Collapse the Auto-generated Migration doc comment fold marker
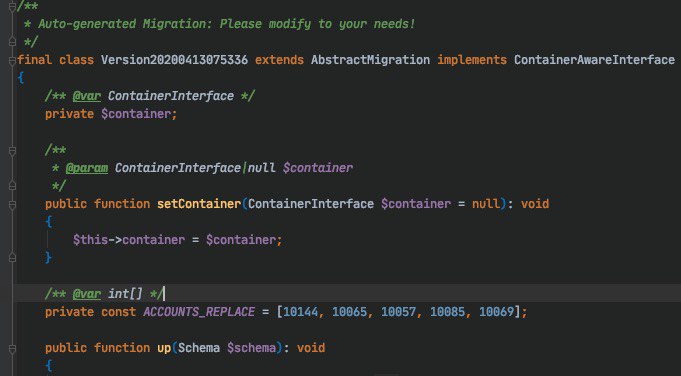The height and width of the screenshot is (376, 681). click(x=12, y=6)
